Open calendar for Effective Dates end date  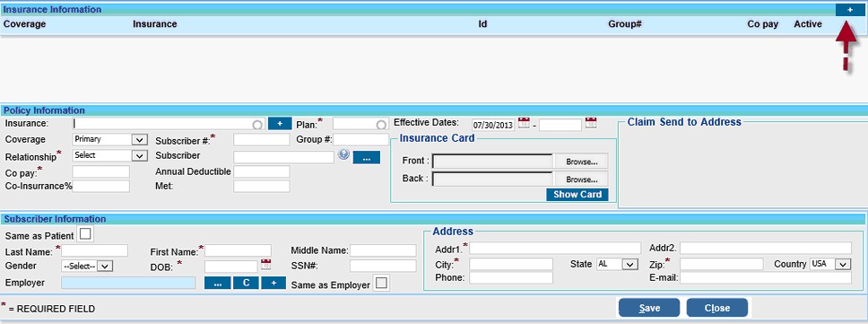click(x=591, y=123)
